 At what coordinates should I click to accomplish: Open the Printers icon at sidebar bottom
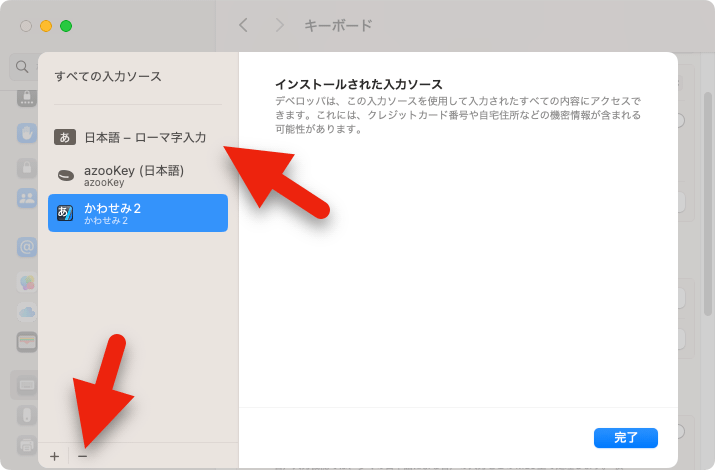point(27,445)
